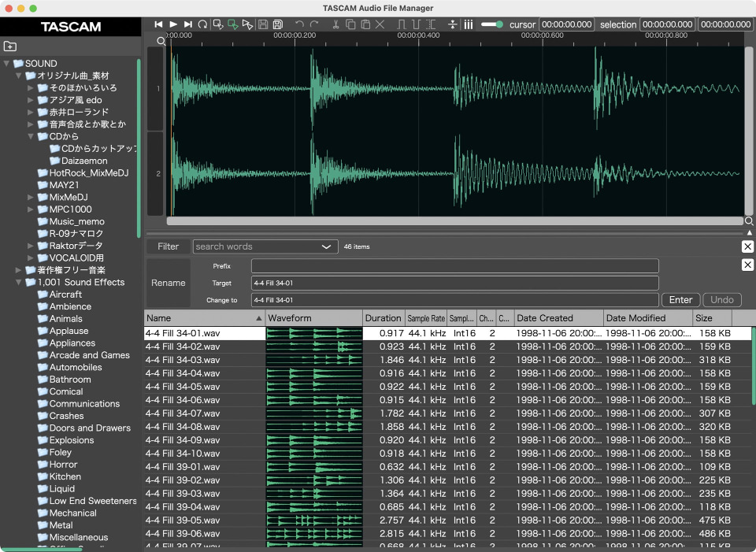The height and width of the screenshot is (552, 756).
Task: Sort by the Date Modified column header
Action: pos(636,318)
